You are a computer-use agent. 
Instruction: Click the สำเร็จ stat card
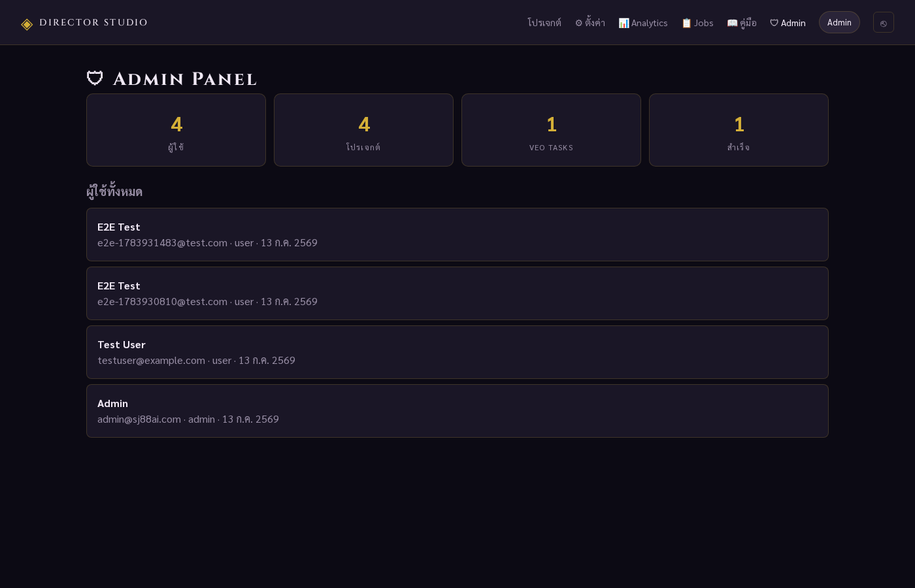(x=739, y=130)
